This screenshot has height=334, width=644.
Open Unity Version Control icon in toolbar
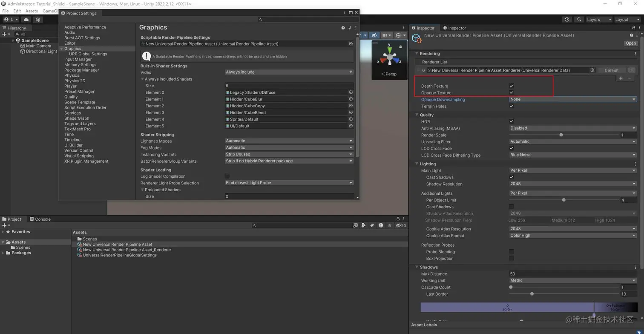[x=38, y=20]
